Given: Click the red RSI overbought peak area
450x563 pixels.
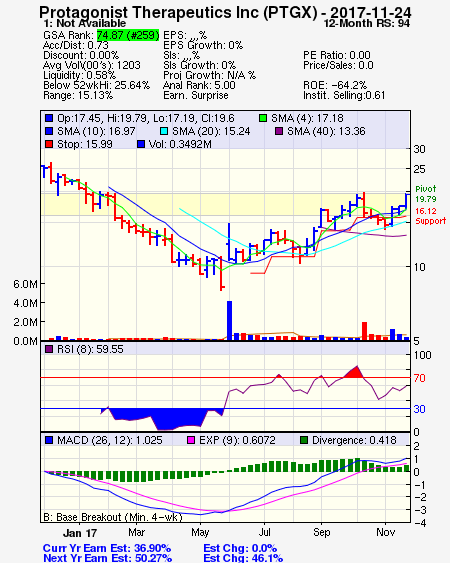Looking at the screenshot, I should point(354,373).
